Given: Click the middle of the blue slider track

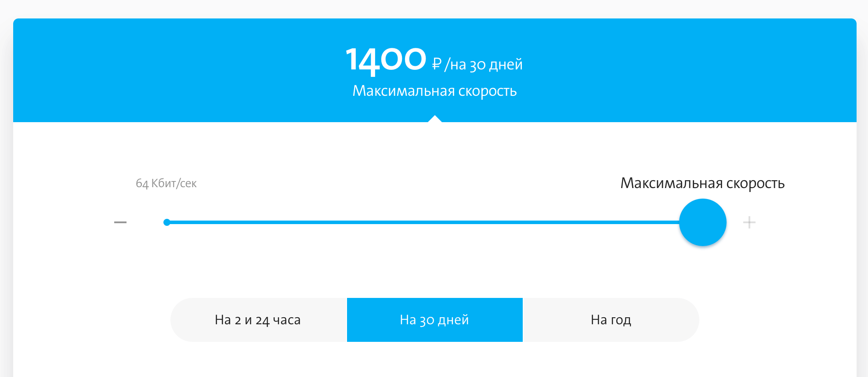Looking at the screenshot, I should 422,222.
